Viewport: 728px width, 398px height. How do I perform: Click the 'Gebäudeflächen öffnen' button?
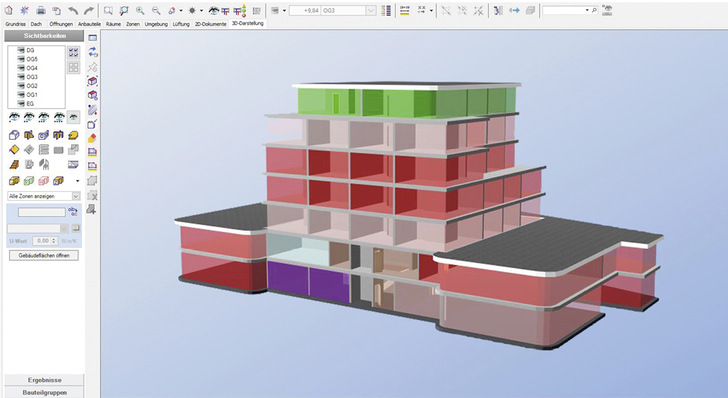(44, 255)
